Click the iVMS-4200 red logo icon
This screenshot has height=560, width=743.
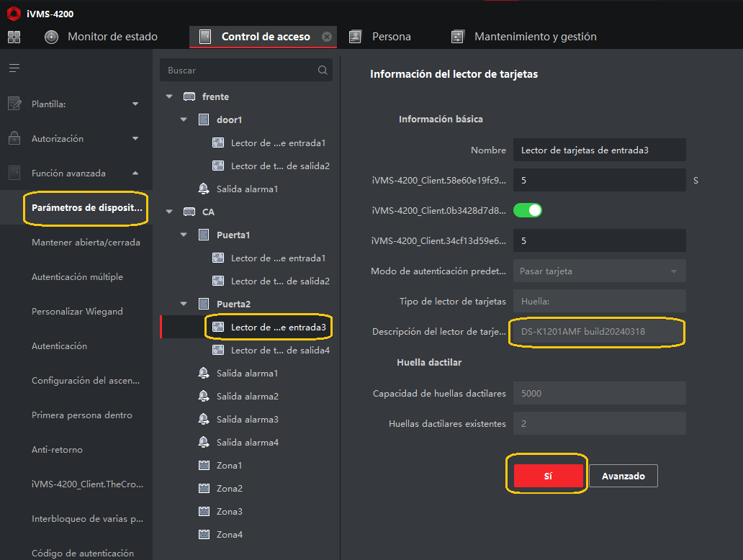pos(13,14)
